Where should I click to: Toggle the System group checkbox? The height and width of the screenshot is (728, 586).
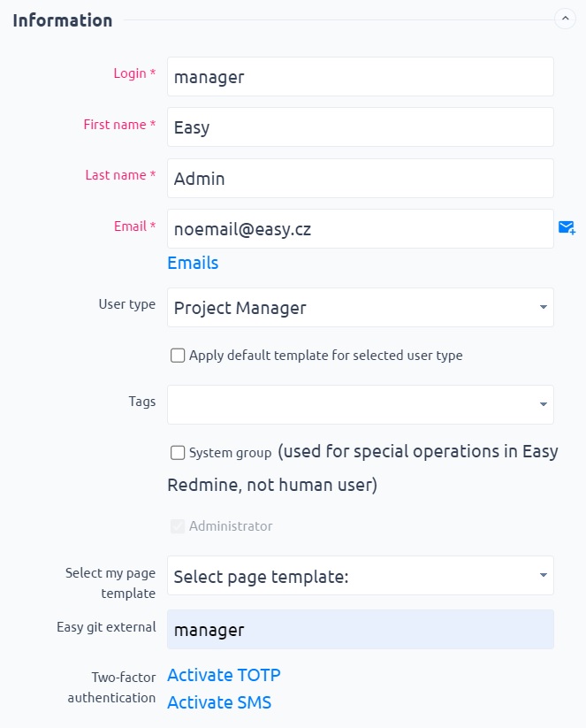[178, 452]
